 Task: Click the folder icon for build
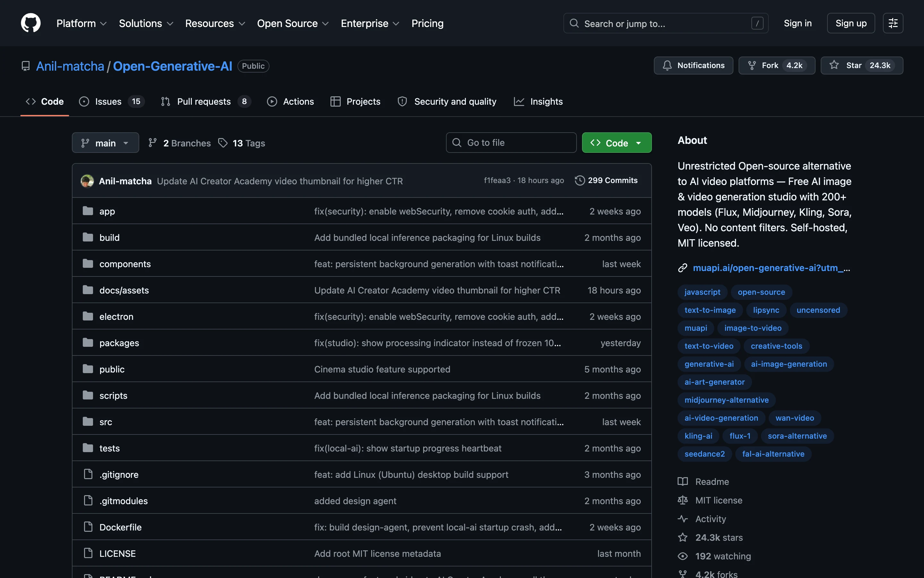click(x=88, y=237)
